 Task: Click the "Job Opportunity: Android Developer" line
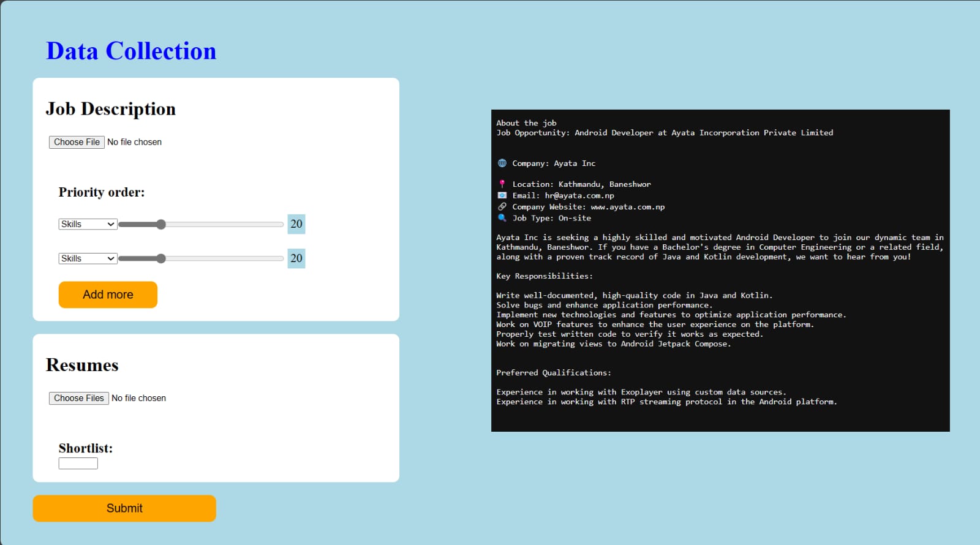click(x=665, y=133)
